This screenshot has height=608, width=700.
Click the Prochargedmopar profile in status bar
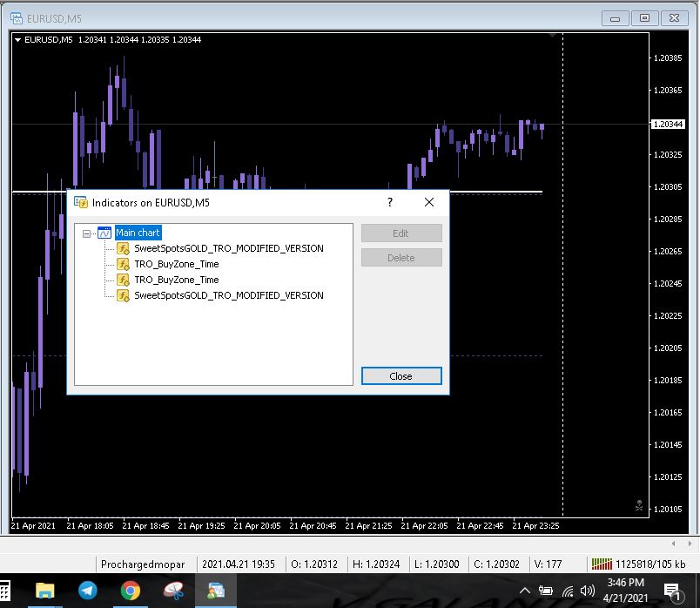143,564
